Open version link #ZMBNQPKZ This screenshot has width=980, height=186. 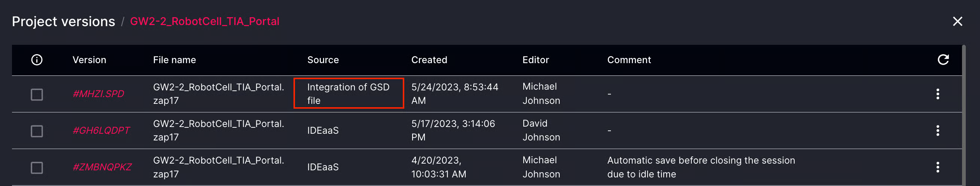point(102,167)
